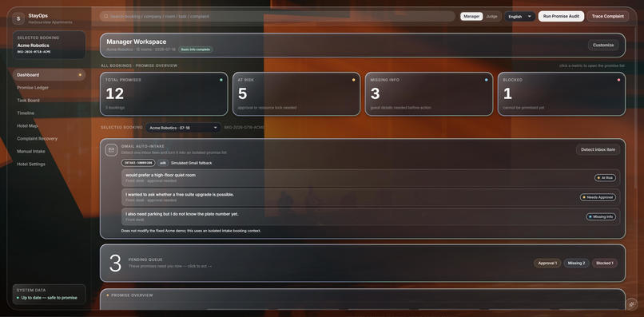This screenshot has width=644, height=317.
Task: Open the English language dropdown
Action: coord(520,17)
